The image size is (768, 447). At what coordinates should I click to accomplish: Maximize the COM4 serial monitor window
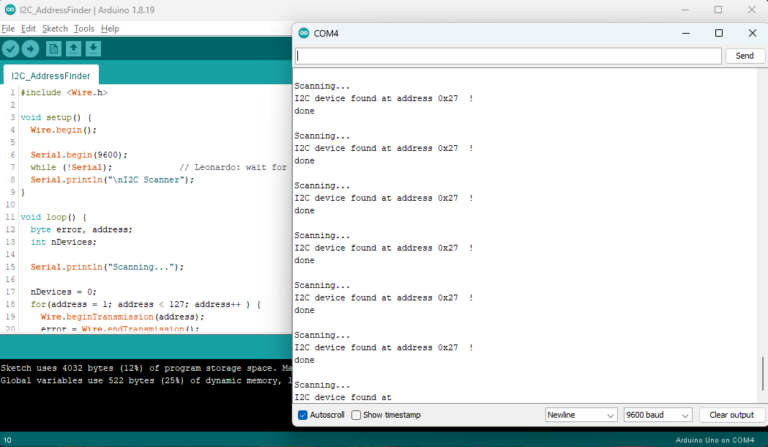(718, 33)
